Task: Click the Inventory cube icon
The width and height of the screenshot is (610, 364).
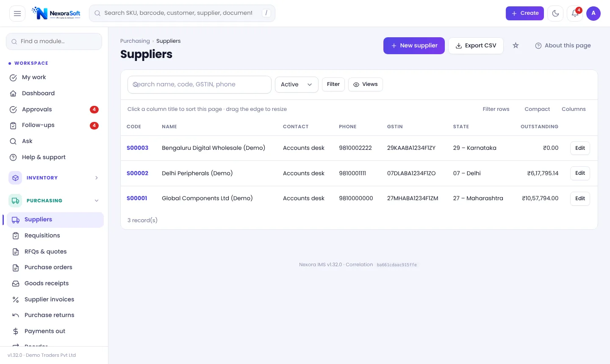Action: [x=16, y=178]
